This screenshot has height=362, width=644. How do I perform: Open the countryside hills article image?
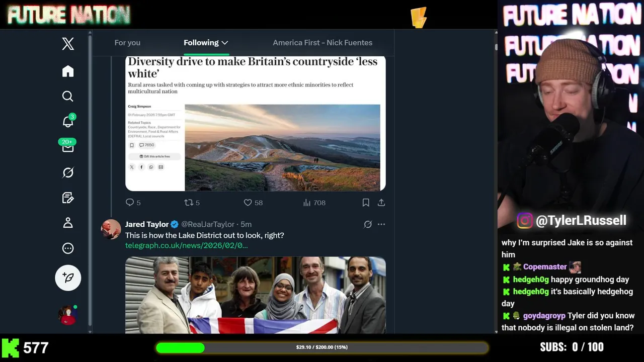(282, 147)
